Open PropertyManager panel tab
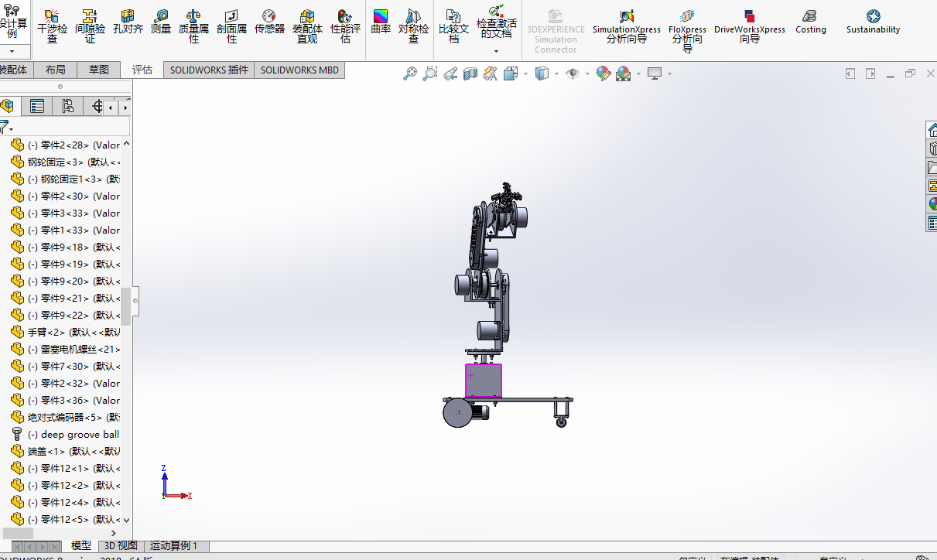Image resolution: width=937 pixels, height=560 pixels. tap(36, 106)
